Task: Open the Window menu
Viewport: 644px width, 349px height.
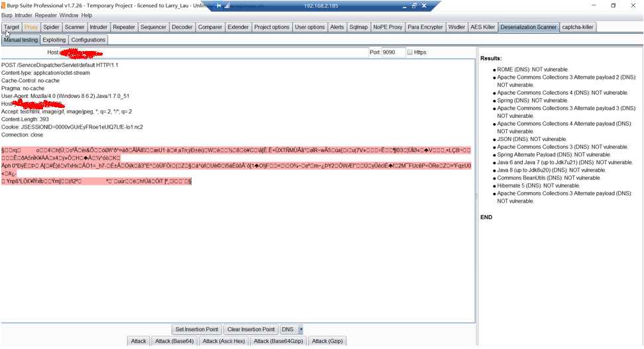Action: coord(69,15)
